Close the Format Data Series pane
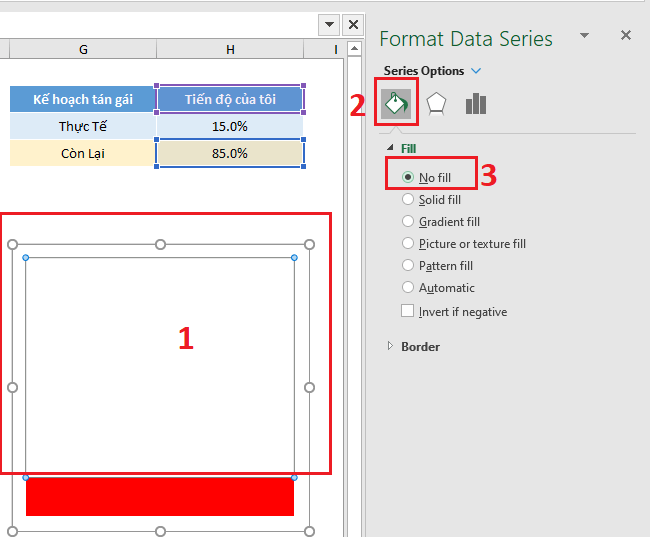Image resolution: width=650 pixels, height=537 pixels. click(626, 35)
